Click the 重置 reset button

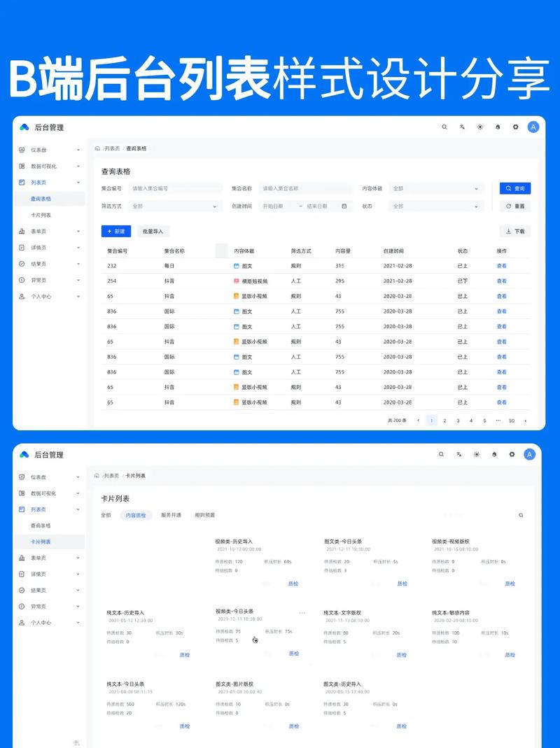pyautogui.click(x=516, y=205)
